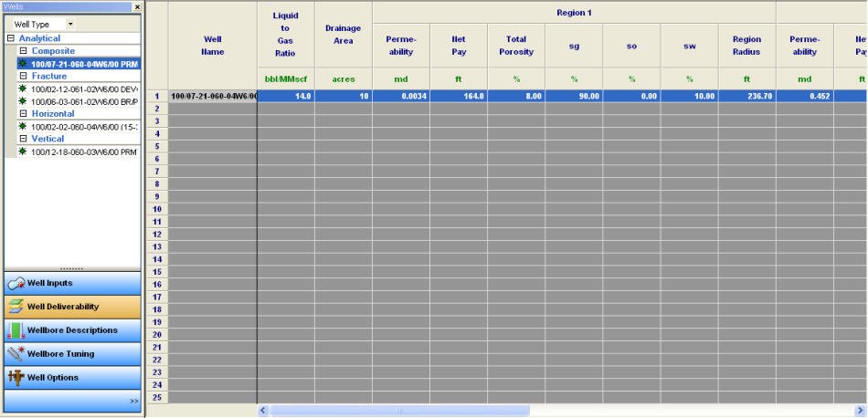The image size is (868, 418).
Task: Collapse the Analytical tree group
Action: 11,39
